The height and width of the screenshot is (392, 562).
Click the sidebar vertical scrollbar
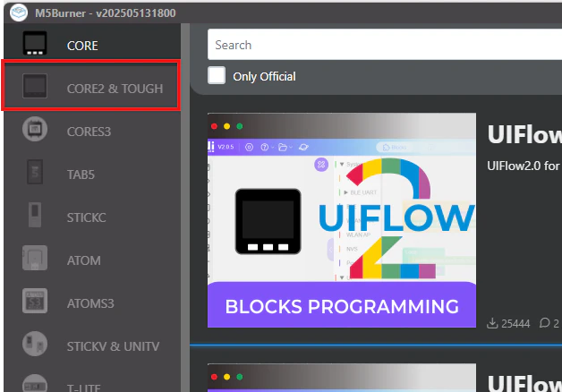[x=185, y=208]
